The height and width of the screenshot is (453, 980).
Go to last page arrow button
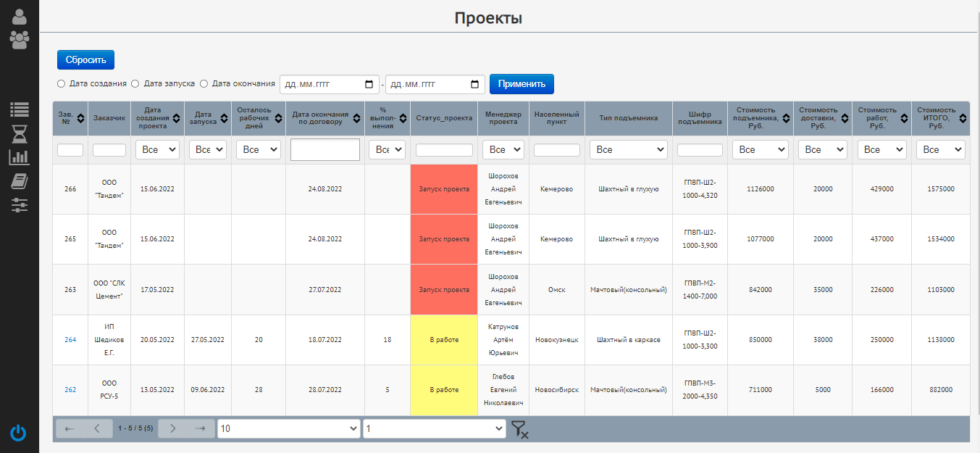pos(201,428)
